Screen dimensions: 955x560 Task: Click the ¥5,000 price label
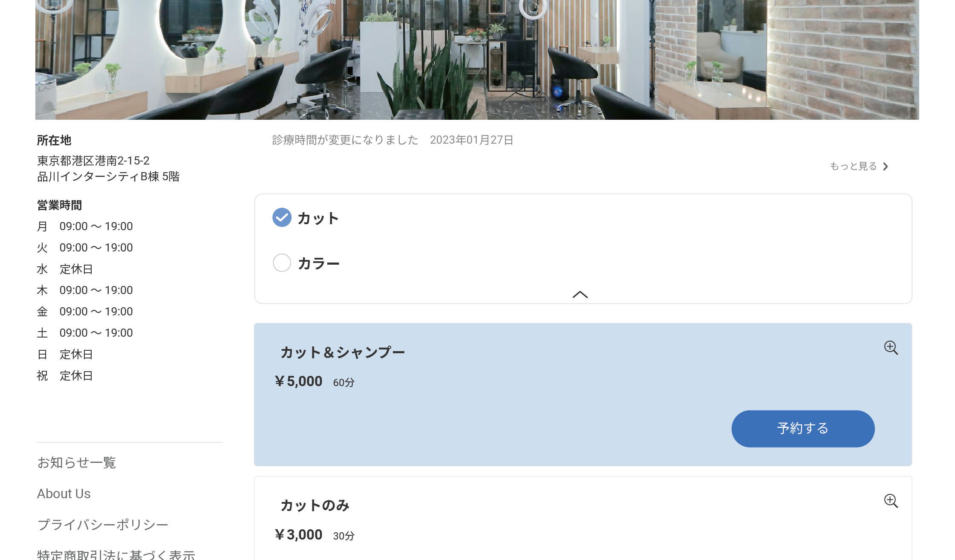[x=299, y=381]
